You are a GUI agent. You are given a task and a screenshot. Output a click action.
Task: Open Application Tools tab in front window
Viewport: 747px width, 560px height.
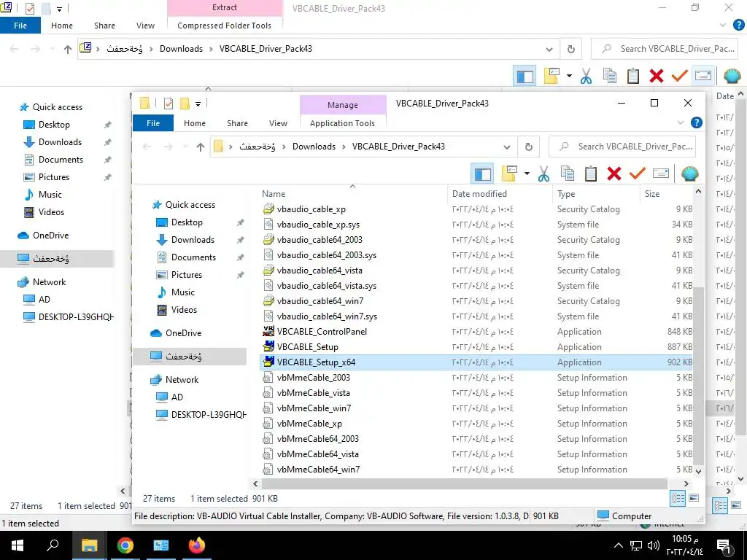click(x=343, y=123)
